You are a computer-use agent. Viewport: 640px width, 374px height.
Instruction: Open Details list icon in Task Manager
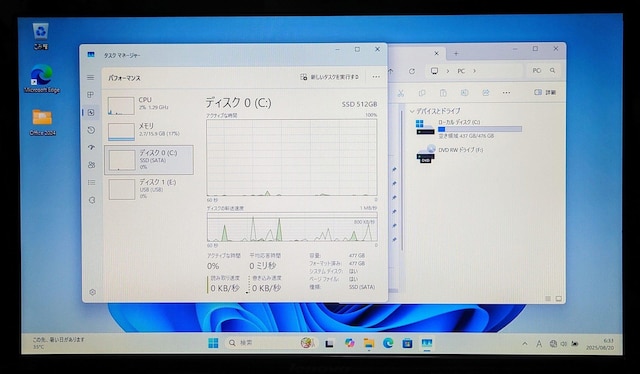tap(91, 183)
